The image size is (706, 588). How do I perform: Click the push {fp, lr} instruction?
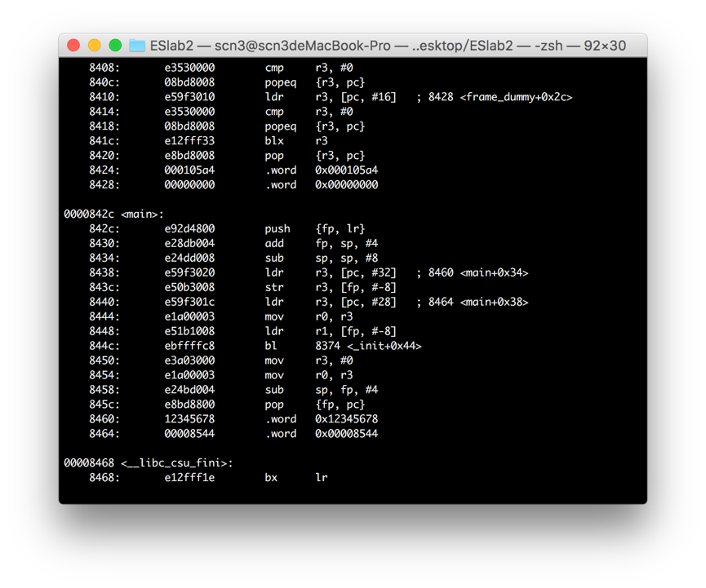tap(314, 229)
